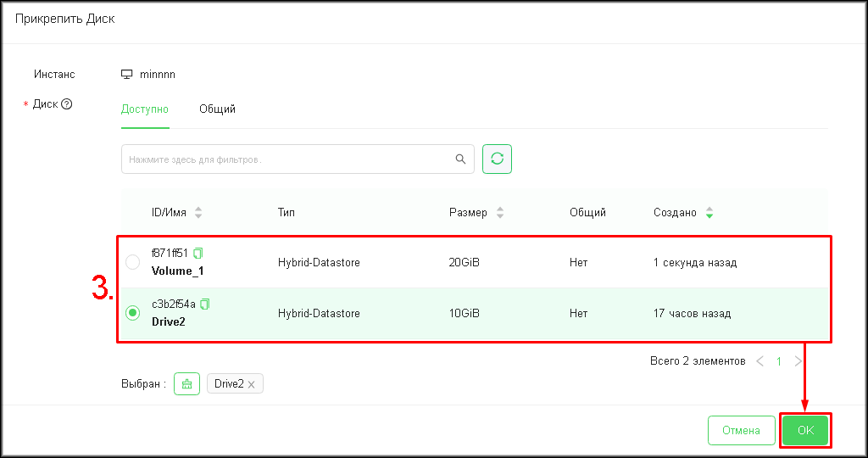Copy the f871ff51 disk ID
This screenshot has height=458, width=868.
[199, 253]
